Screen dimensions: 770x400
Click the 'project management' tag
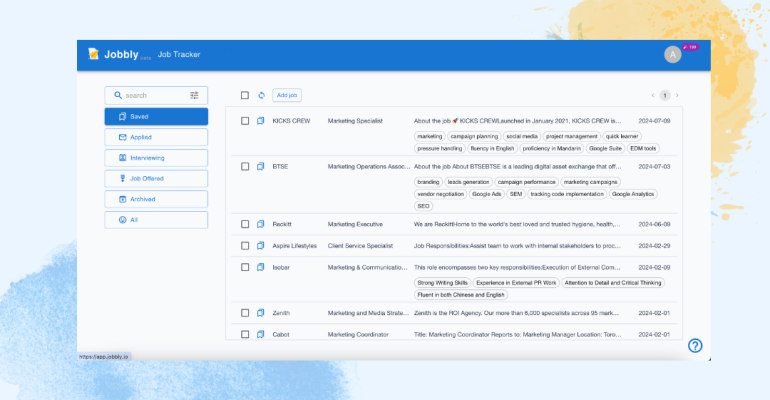pos(572,136)
